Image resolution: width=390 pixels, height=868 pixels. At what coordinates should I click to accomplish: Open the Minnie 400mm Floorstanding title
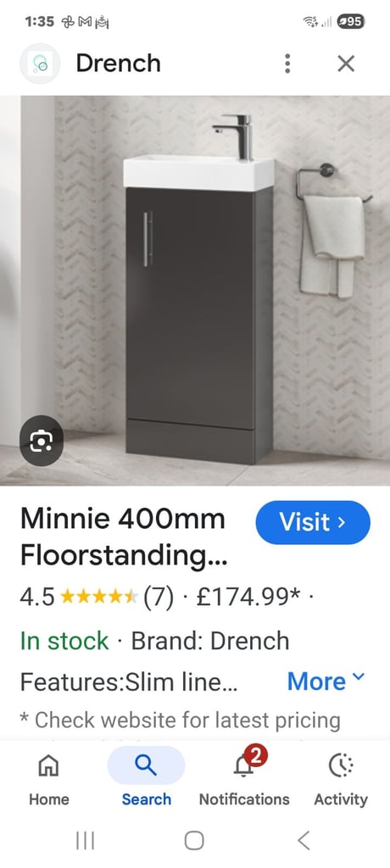pos(124,537)
